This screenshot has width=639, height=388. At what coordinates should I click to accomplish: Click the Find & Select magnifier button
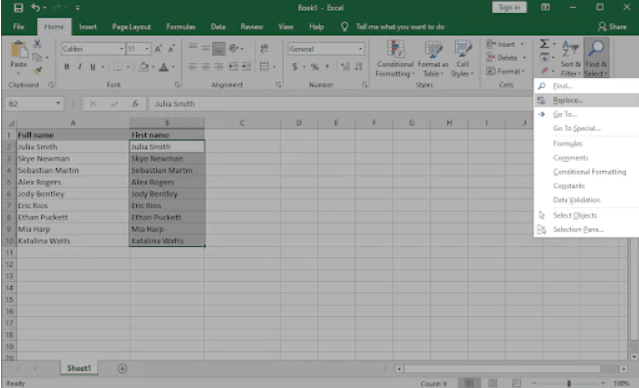coord(596,58)
